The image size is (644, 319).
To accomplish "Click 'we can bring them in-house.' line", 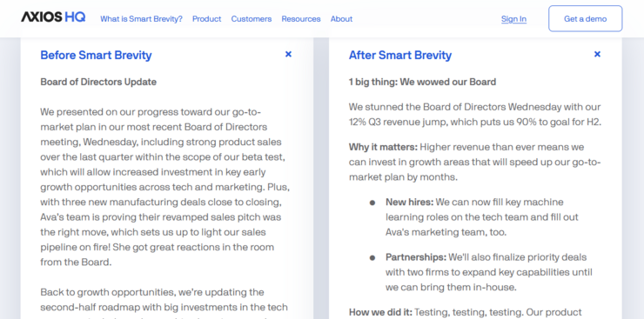I will click(451, 287).
